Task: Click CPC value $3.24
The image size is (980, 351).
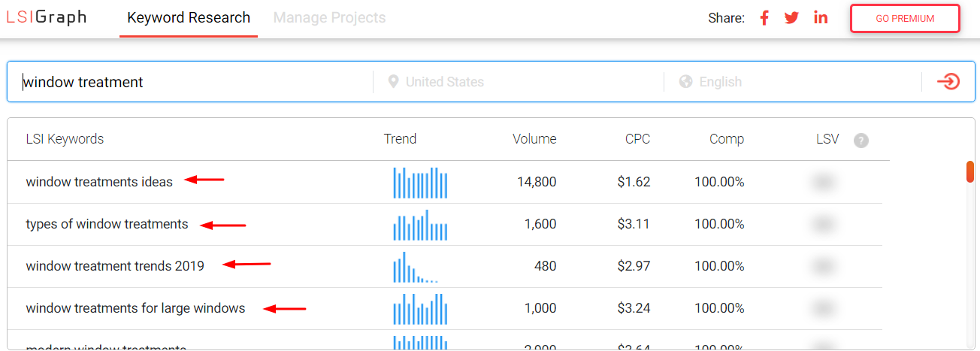Action: point(634,308)
